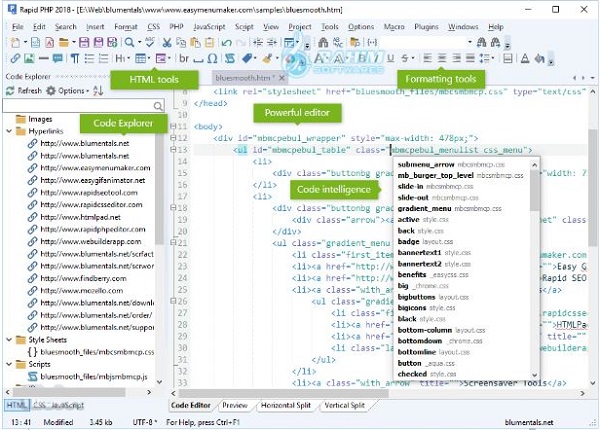Click the find next binoculars icon
The height and width of the screenshot is (430, 600).
[496, 42]
